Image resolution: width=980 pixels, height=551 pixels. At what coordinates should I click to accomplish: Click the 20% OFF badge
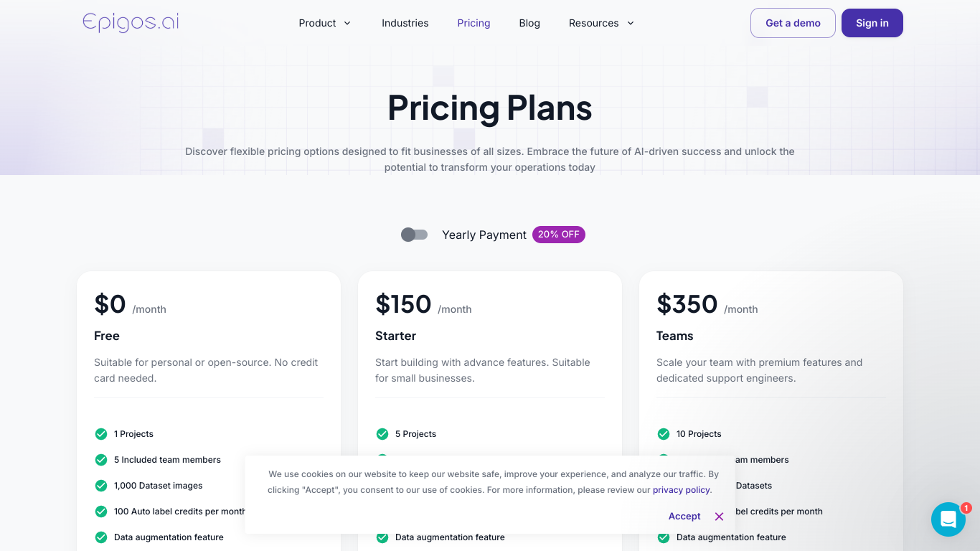[x=559, y=235]
